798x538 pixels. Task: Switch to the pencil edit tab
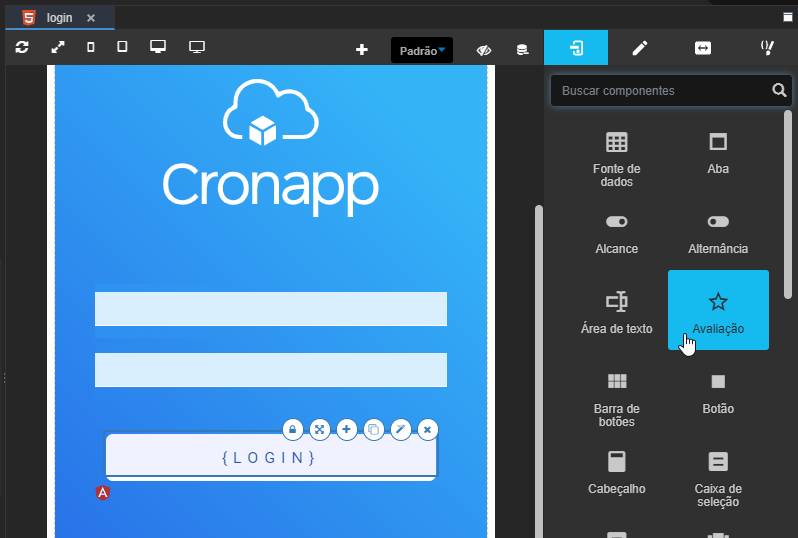pos(640,48)
